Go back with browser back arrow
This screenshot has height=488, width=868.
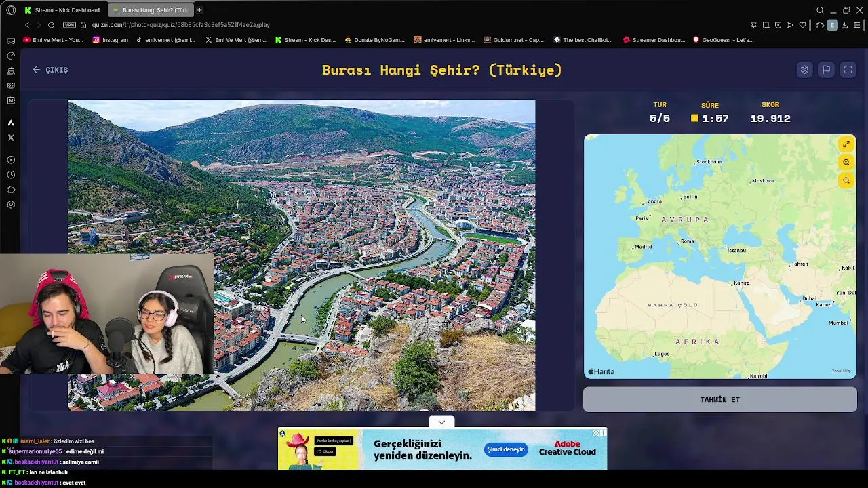pos(27,25)
